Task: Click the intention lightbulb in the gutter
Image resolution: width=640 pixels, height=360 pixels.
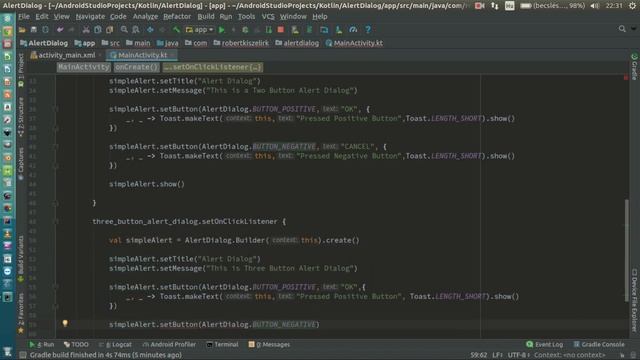Action: [x=65, y=323]
